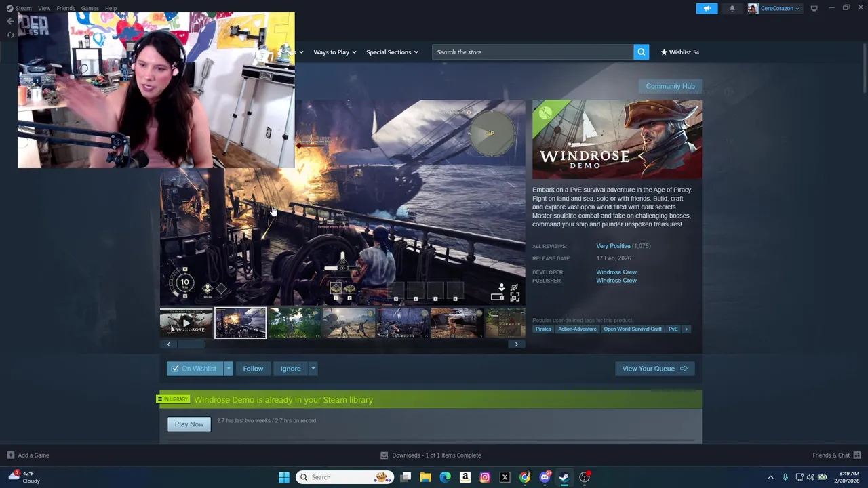Click the store search magnifier button
Image resolution: width=868 pixels, height=488 pixels.
[641, 52]
